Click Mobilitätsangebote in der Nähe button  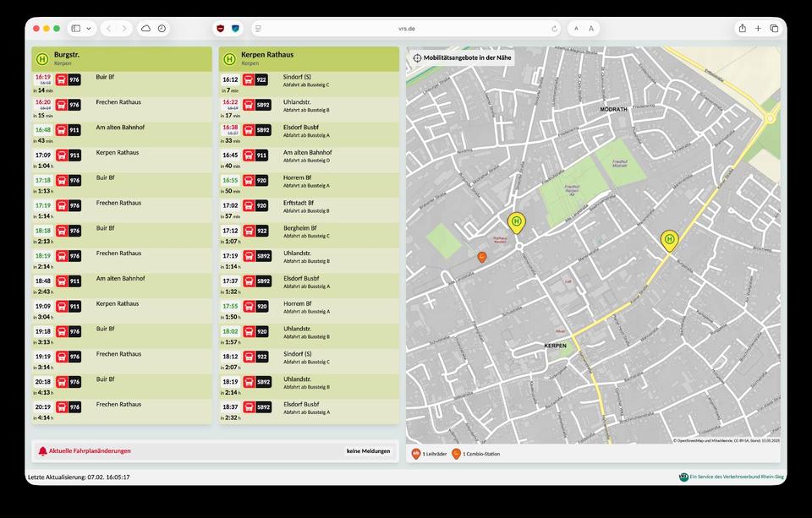click(462, 58)
